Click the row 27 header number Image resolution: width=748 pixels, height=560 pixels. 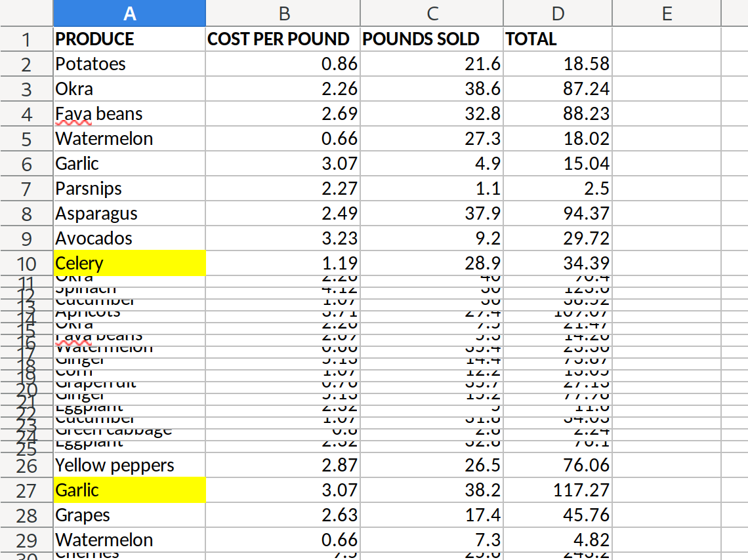coord(26,490)
